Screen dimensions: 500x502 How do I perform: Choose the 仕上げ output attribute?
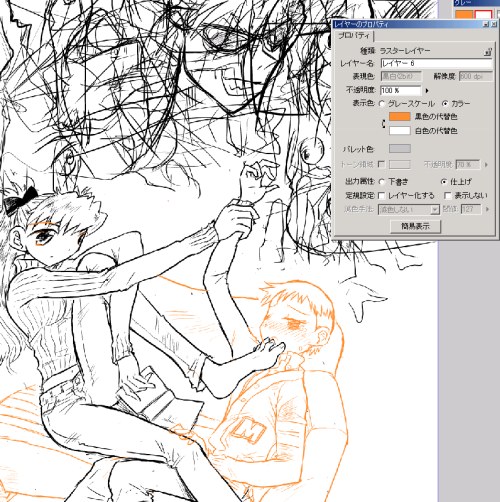[444, 182]
